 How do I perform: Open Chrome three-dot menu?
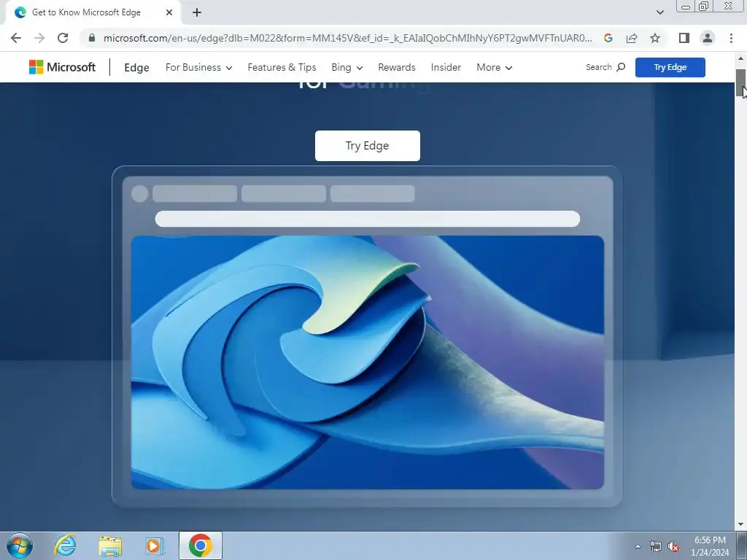tap(731, 38)
